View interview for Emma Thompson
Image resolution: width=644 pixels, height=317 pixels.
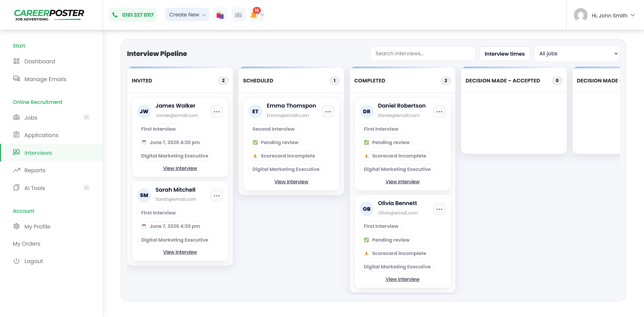click(x=291, y=182)
